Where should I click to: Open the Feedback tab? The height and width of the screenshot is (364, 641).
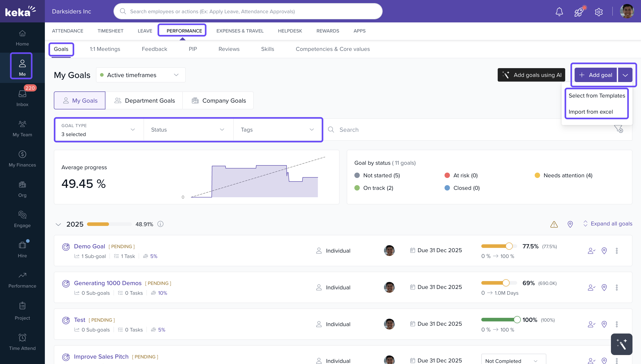(x=154, y=49)
